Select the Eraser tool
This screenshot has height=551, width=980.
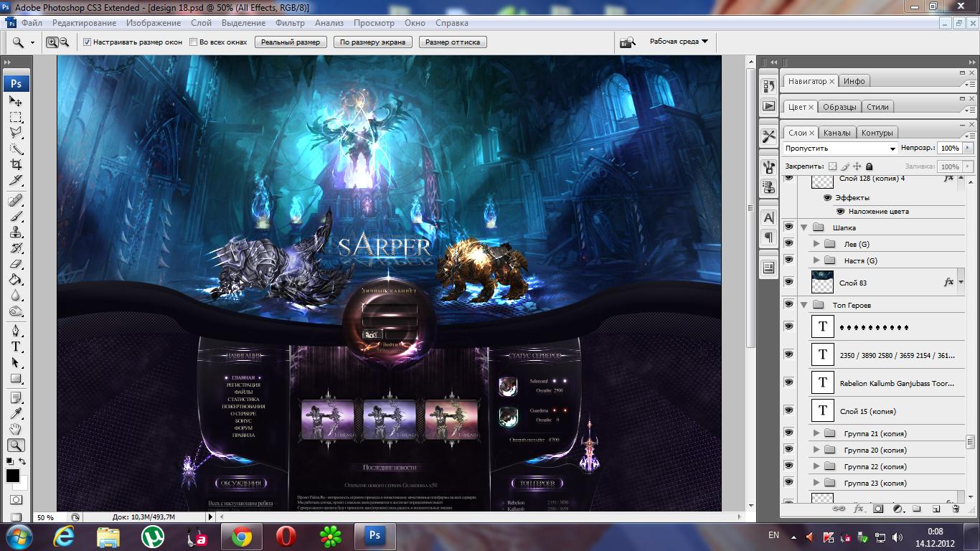click(x=16, y=264)
